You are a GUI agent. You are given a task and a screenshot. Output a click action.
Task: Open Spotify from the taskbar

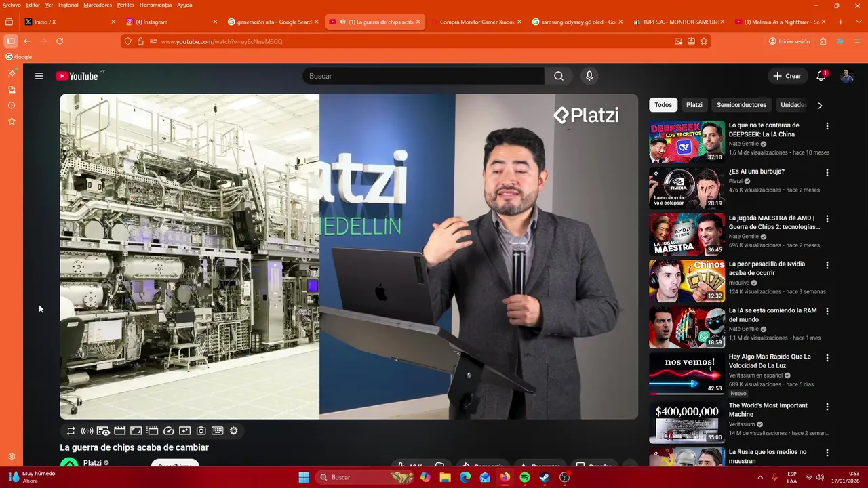[525, 477]
